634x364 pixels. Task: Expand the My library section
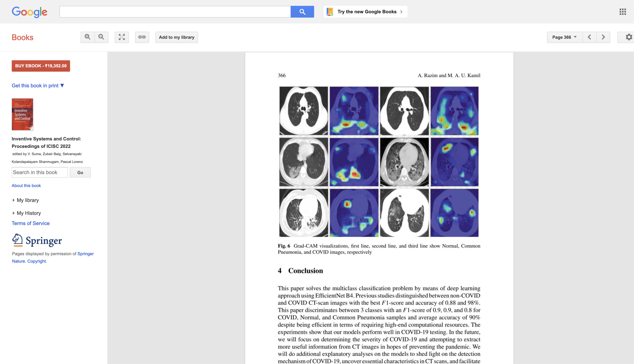coord(27,200)
